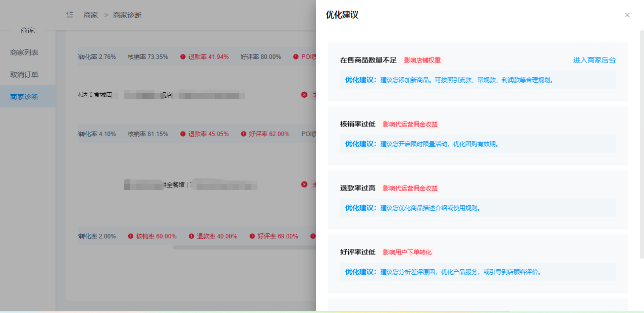Click red error icon in 木达美食城店 row
This screenshot has height=313, width=644.
click(x=304, y=95)
